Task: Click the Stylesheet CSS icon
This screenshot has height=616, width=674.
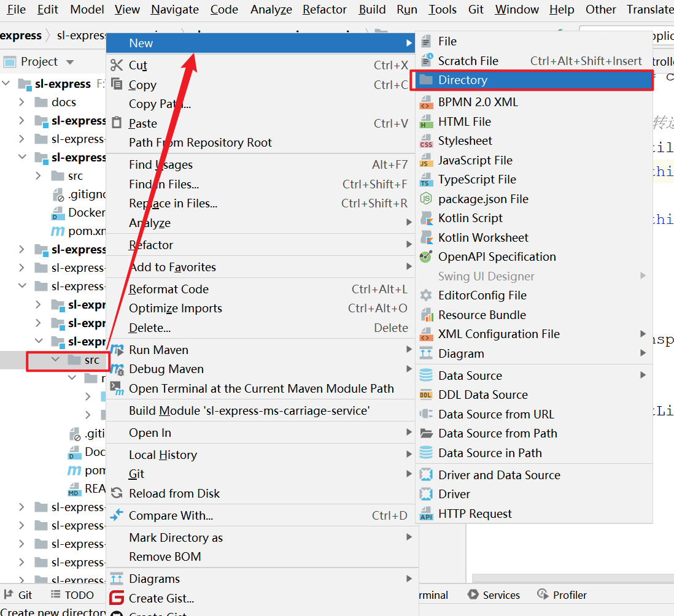Action: pyautogui.click(x=426, y=141)
